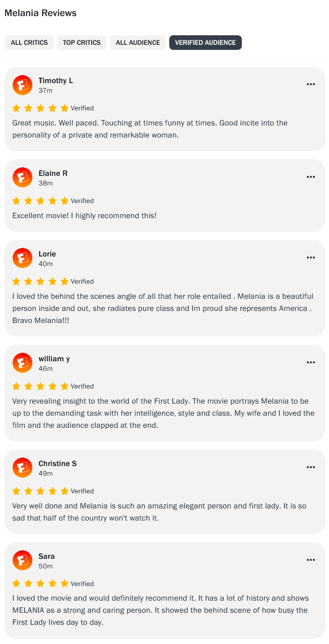Click reviewer name Timothy L
The image size is (329, 644).
(56, 81)
